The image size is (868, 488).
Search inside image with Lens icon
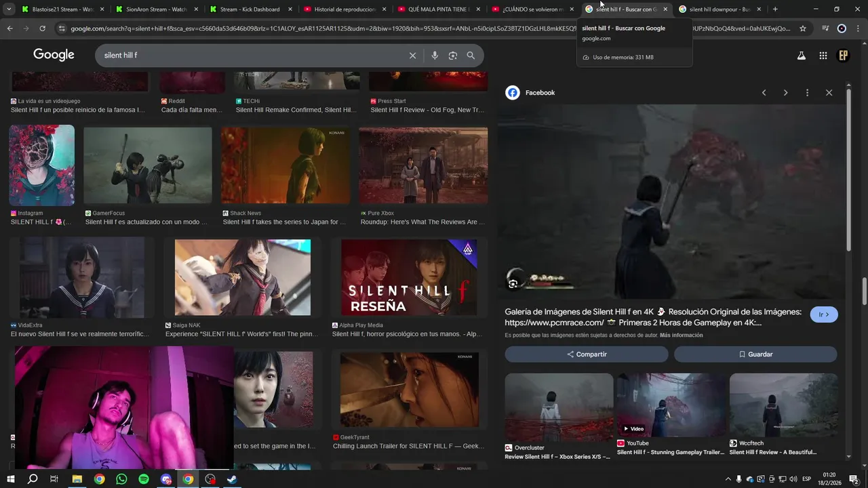coord(513,284)
